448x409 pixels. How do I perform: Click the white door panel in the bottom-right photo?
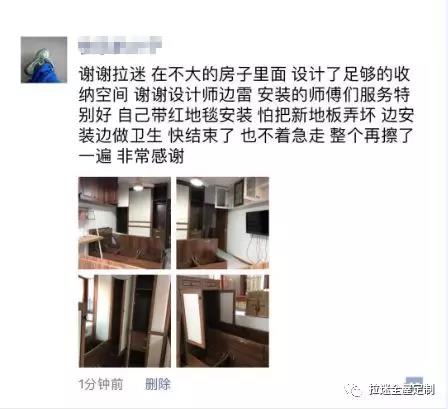tap(194, 318)
